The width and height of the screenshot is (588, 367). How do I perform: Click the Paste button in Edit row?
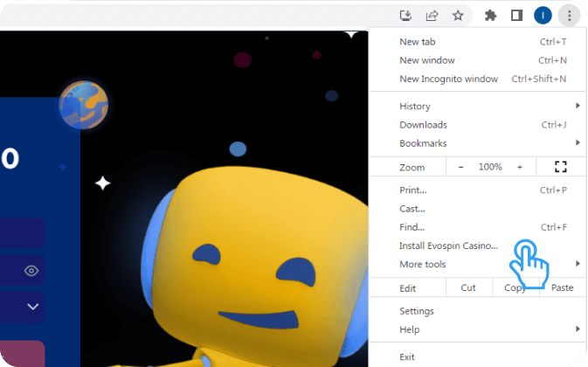[x=563, y=288]
